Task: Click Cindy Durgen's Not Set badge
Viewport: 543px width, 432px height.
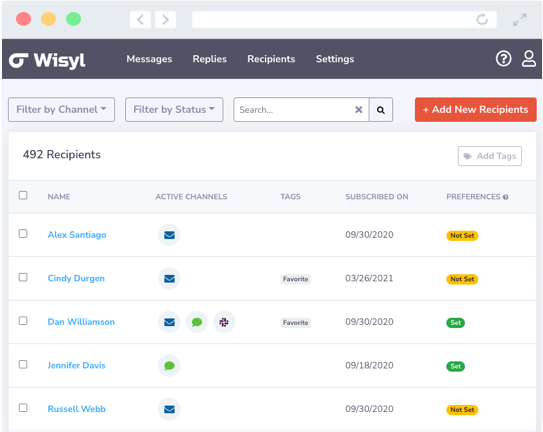Action: coord(462,279)
